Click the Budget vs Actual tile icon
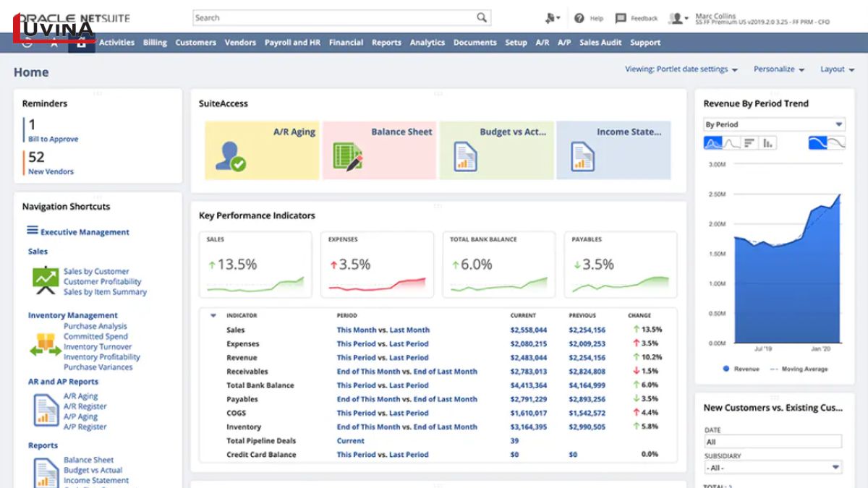 coord(465,157)
